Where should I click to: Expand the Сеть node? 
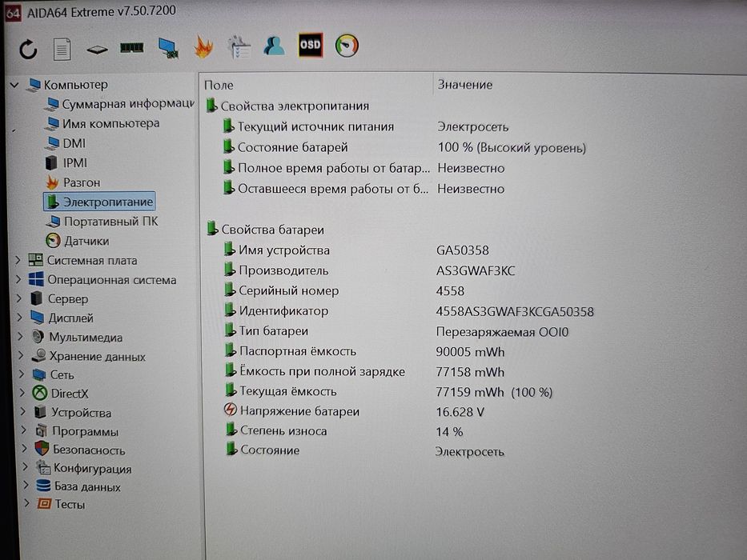tap(22, 374)
